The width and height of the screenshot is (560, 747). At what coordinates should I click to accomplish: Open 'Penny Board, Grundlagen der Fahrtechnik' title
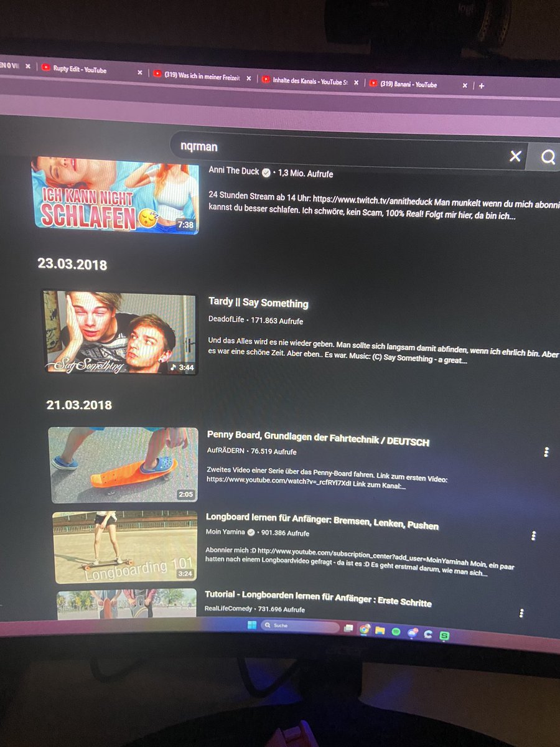tap(318, 438)
